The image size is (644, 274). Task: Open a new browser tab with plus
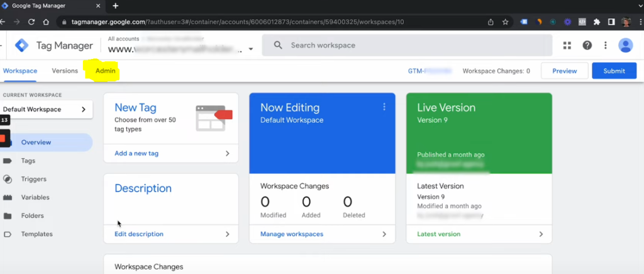(x=116, y=6)
